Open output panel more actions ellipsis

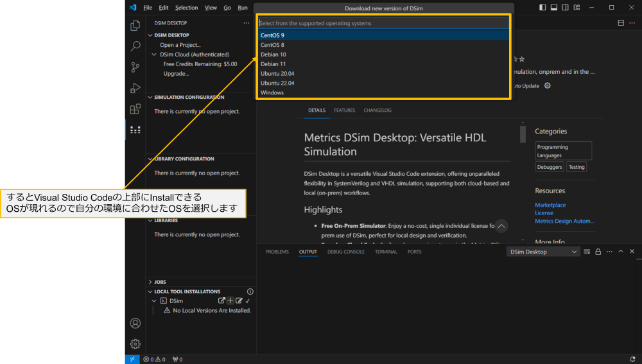click(609, 252)
